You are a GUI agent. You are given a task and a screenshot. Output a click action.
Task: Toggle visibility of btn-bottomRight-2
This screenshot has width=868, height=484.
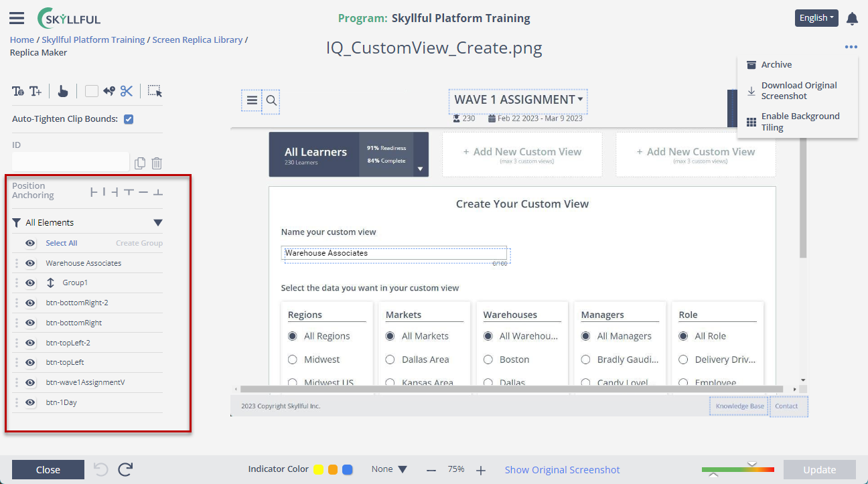[30, 303]
